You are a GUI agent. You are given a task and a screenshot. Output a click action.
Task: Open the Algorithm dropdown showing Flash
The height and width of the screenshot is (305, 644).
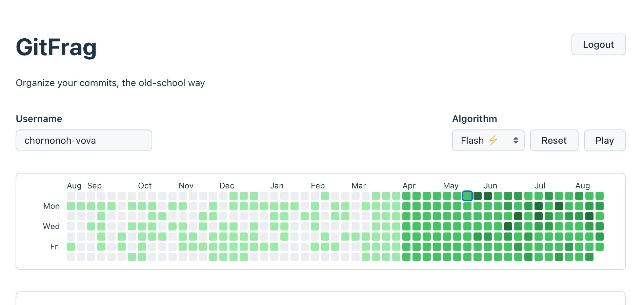coord(488,140)
